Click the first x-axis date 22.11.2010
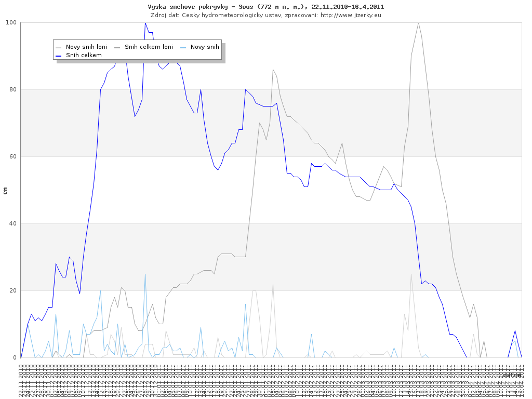The image size is (532, 399). 21,380
